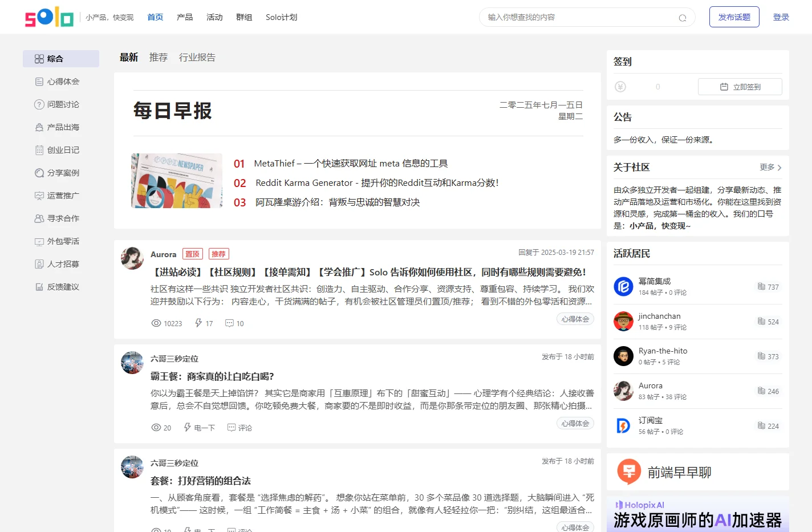Click the 推荐 badge on Aurora's post
812x532 pixels.
[x=218, y=254]
